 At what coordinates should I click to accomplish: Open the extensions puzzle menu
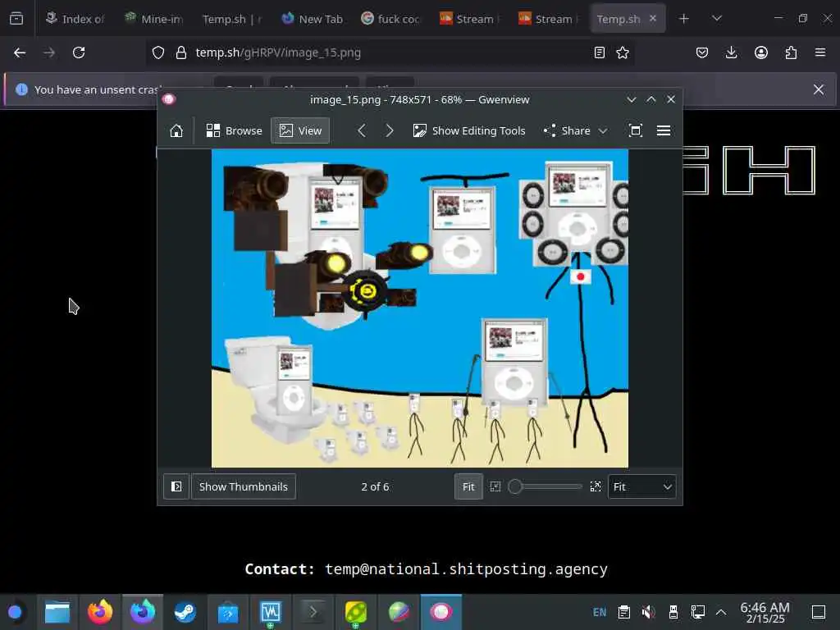tap(791, 52)
